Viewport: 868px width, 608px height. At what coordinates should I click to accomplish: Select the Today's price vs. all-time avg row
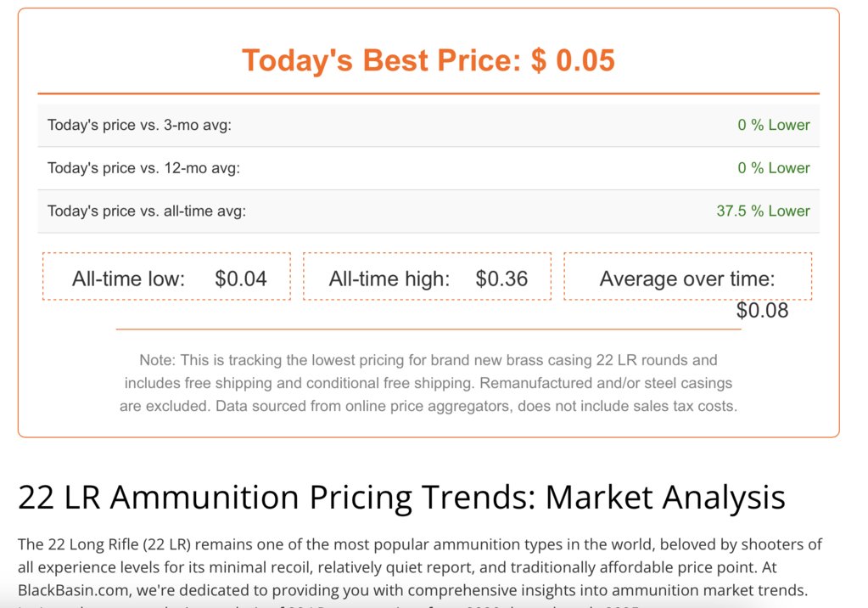click(428, 211)
